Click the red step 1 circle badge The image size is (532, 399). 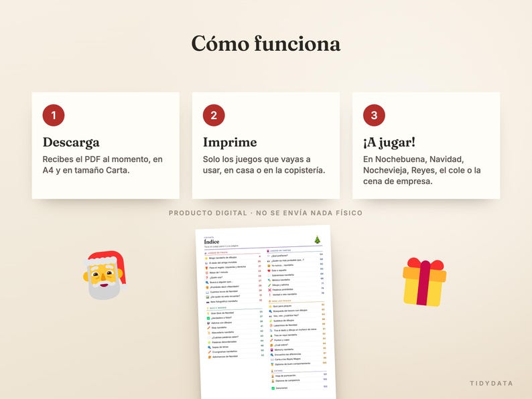click(x=54, y=115)
